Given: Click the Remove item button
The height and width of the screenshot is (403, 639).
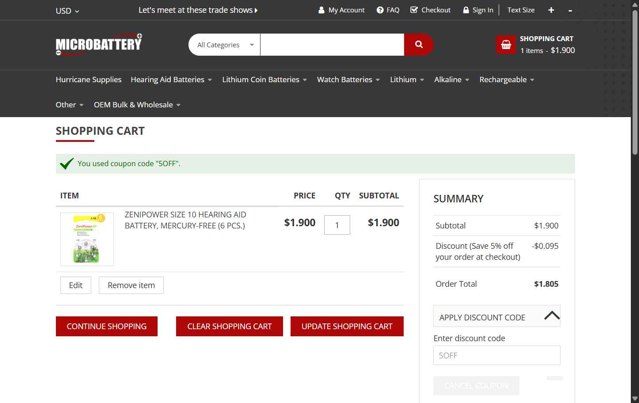Looking at the screenshot, I should pos(131,285).
